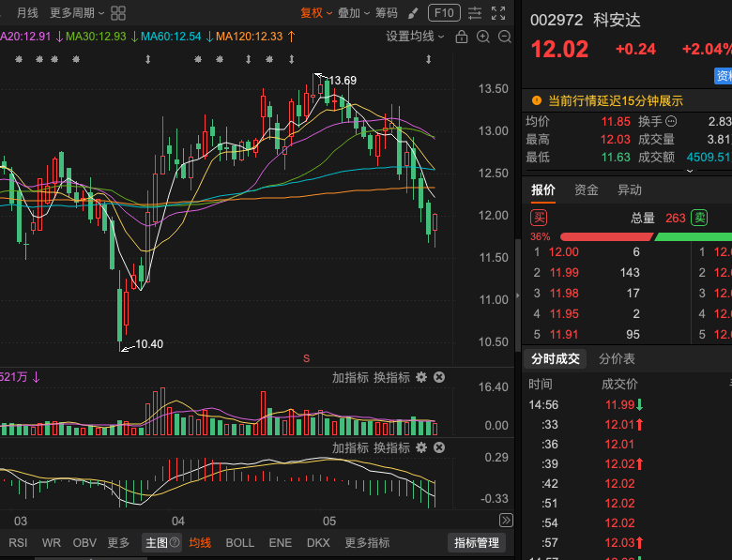Switch to 资金 tab
The height and width of the screenshot is (560, 732).
pos(587,189)
